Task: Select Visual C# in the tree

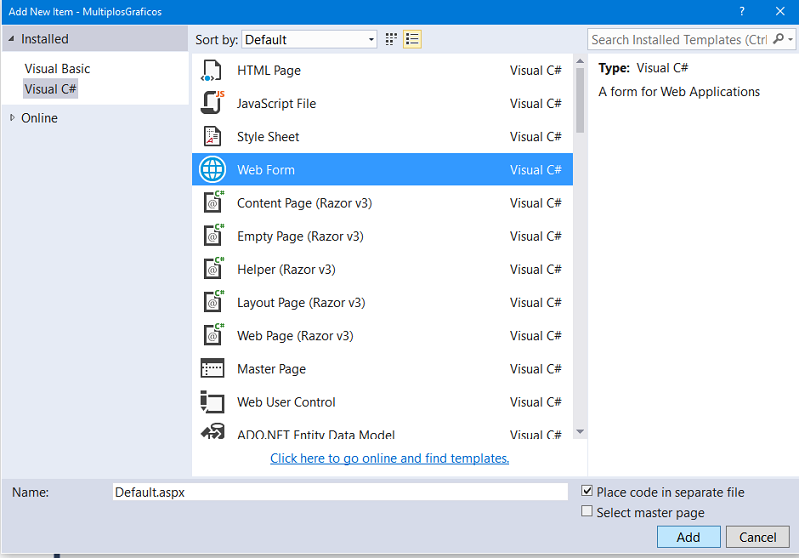Action: (50, 89)
